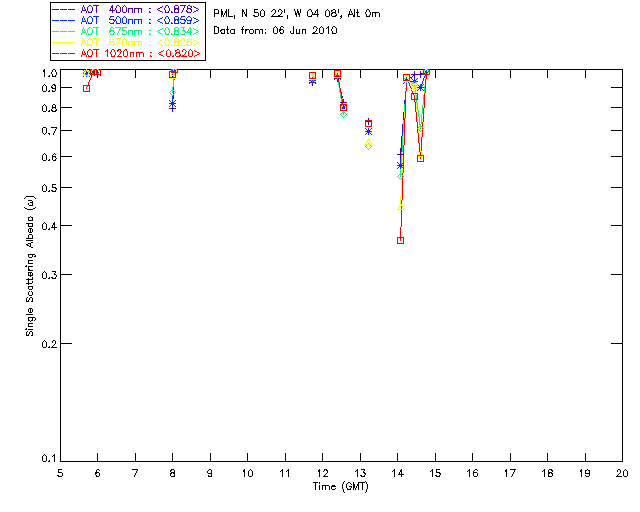The width and height of the screenshot is (640, 512).
Task: Click the red dashed line sample in legend
Action: click(x=64, y=53)
